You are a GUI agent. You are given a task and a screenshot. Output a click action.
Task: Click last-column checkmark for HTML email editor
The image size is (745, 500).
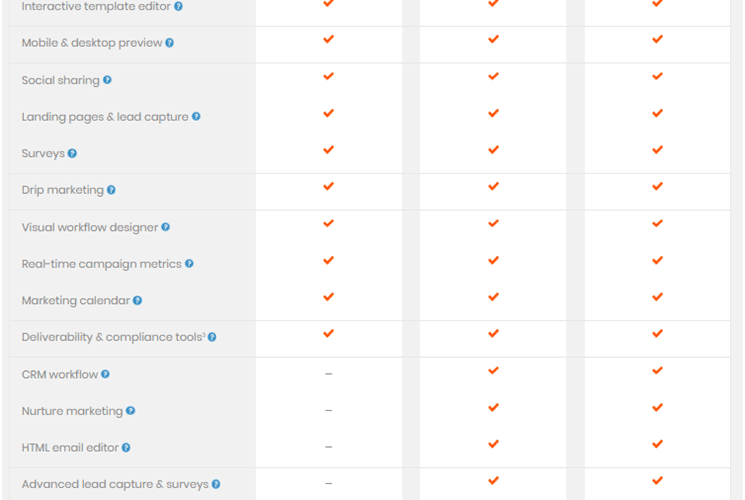click(657, 444)
